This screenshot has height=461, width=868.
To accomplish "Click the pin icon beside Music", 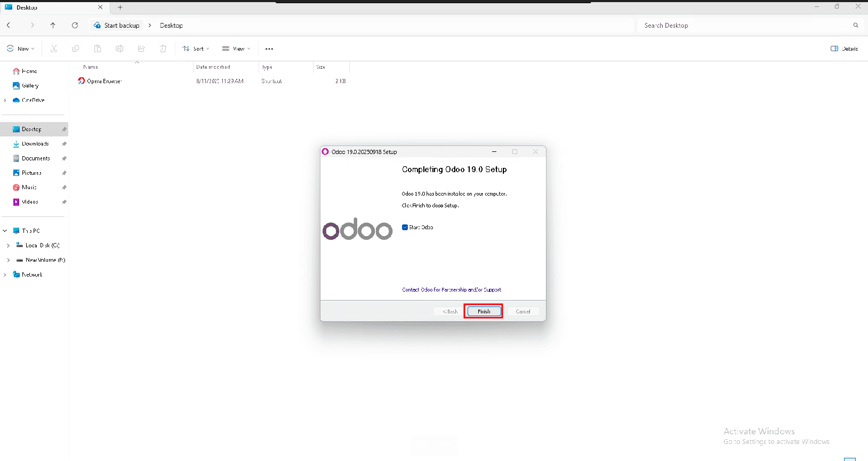I will (x=64, y=188).
